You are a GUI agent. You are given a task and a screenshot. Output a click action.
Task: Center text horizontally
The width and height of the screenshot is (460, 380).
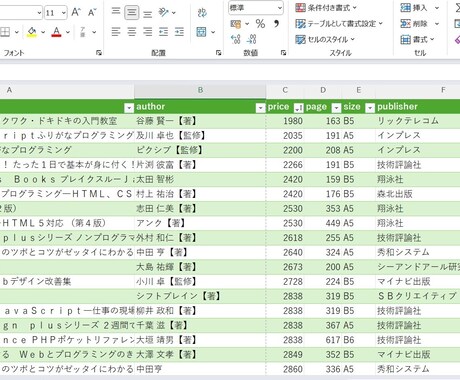point(132,32)
